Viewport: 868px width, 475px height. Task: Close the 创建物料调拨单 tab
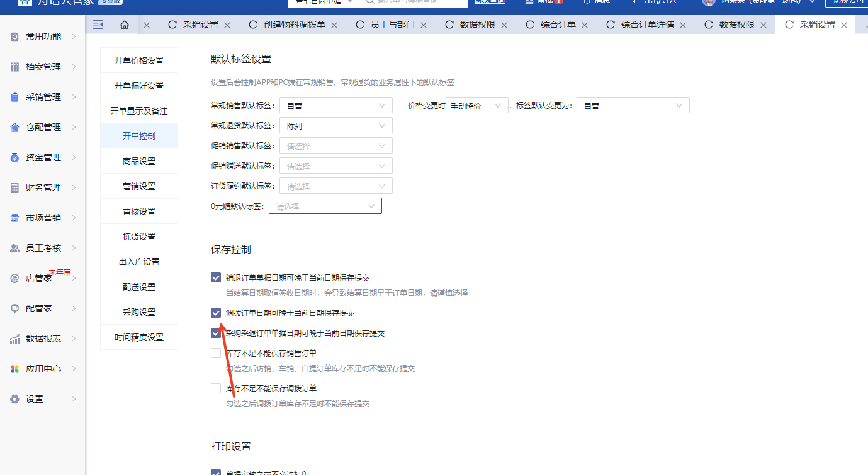click(x=334, y=25)
